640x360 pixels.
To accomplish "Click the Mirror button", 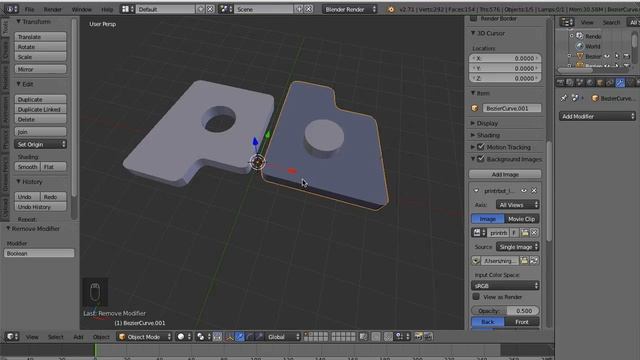I will (x=40, y=69).
